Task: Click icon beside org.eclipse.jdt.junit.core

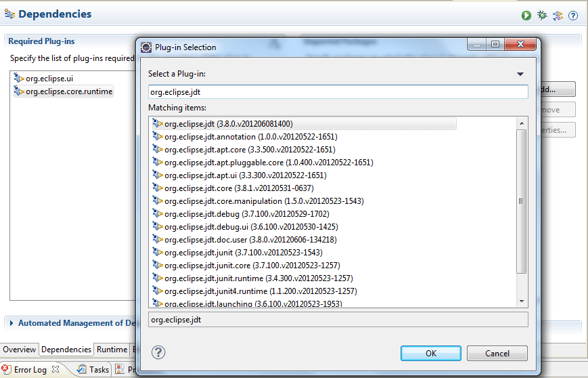Action: click(158, 265)
